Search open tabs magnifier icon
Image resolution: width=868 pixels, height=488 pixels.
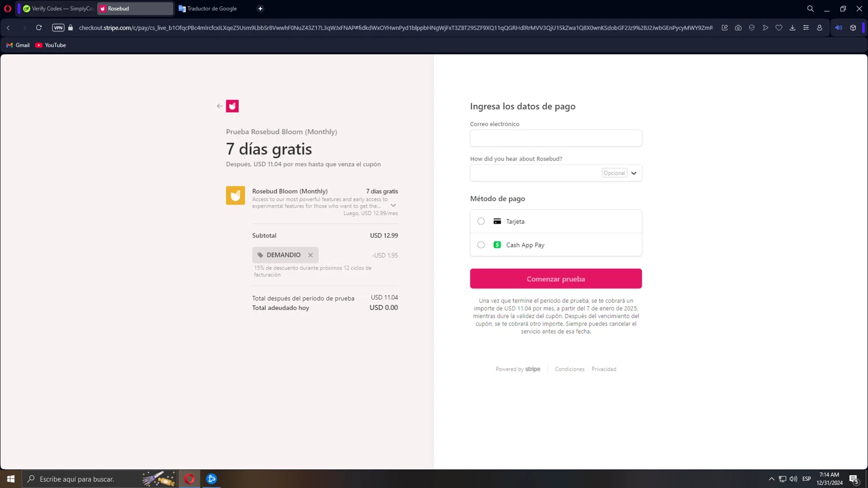[810, 9]
